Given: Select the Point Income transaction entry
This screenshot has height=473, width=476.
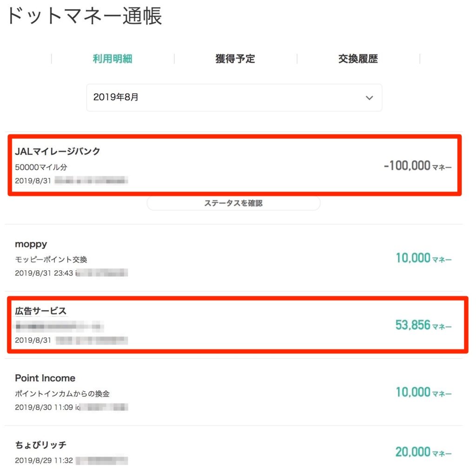Looking at the screenshot, I should point(234,392).
